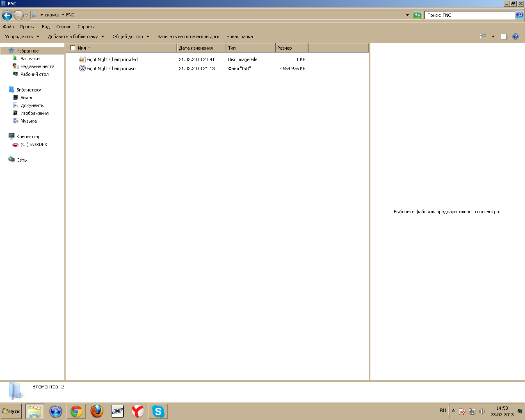Screen dimensions: 525x420
Task: Click Новая папка button
Action: coord(240,37)
